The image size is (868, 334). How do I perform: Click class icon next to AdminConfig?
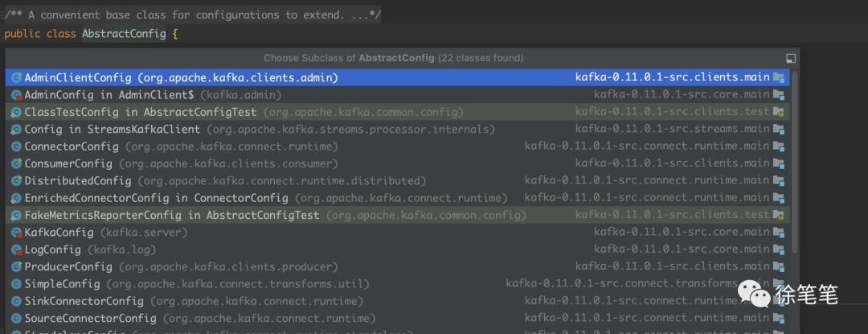17,95
